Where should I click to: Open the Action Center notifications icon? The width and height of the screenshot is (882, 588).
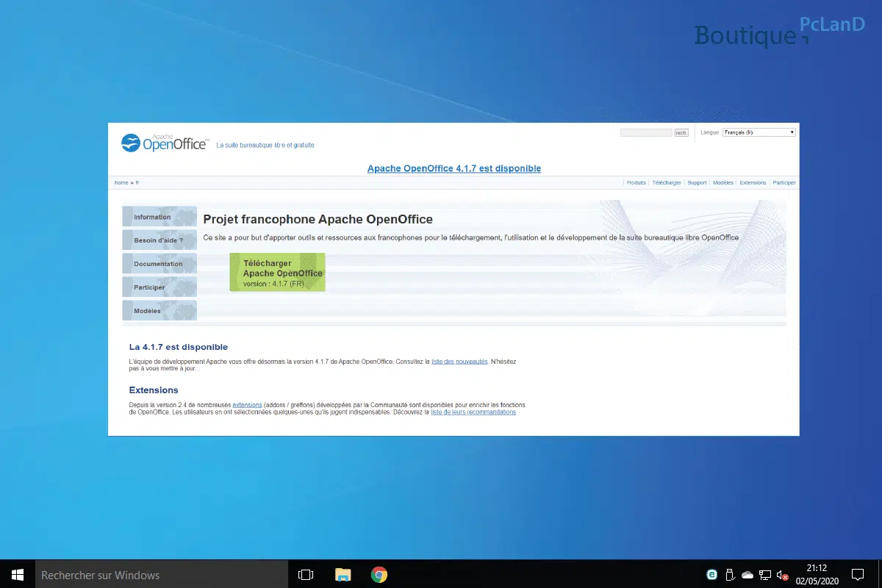click(857, 574)
